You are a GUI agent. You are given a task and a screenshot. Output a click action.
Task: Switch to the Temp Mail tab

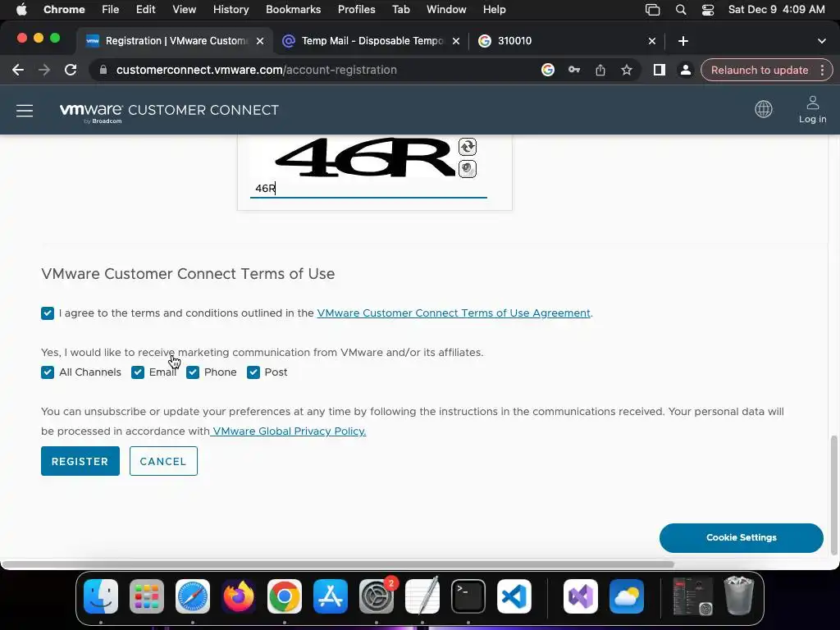tap(372, 41)
